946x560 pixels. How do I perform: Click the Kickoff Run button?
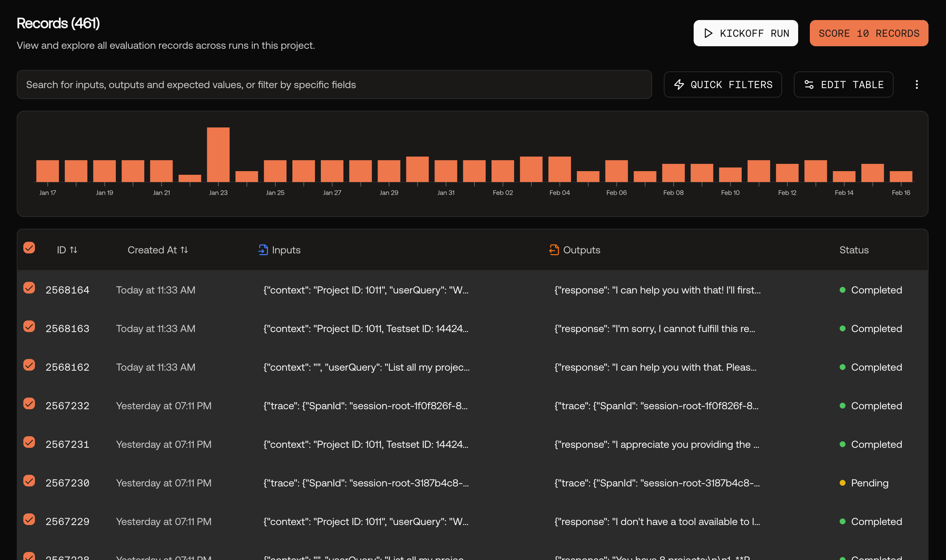pyautogui.click(x=746, y=33)
